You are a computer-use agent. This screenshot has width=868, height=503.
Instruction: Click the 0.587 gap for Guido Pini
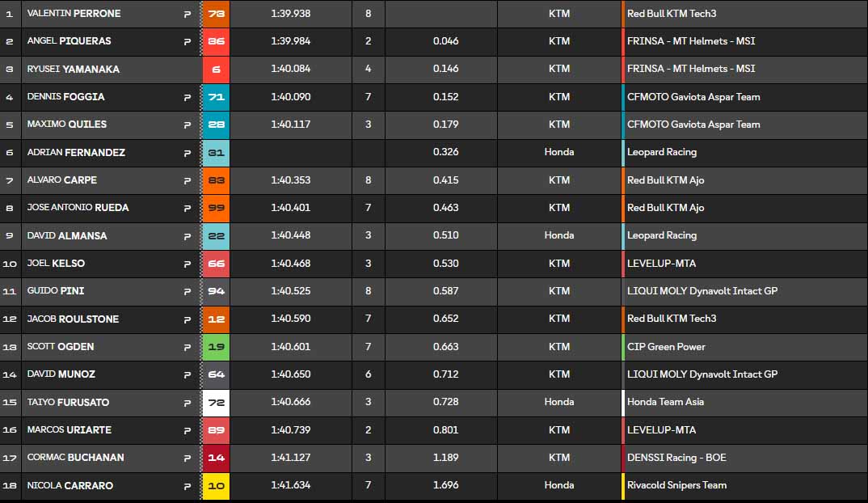445,291
